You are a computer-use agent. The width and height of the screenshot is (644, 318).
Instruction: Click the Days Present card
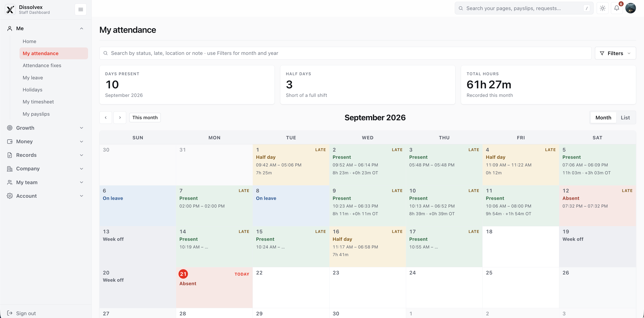click(x=187, y=85)
